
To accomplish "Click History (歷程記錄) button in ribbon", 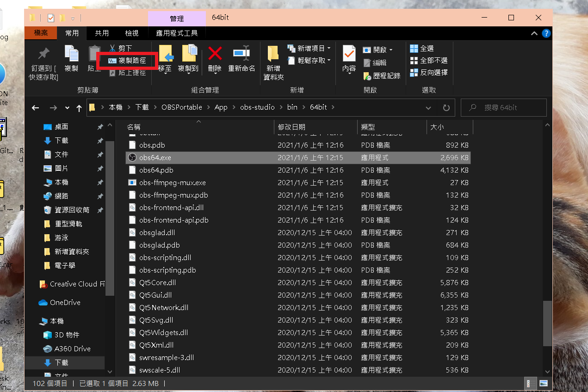I will tap(382, 75).
